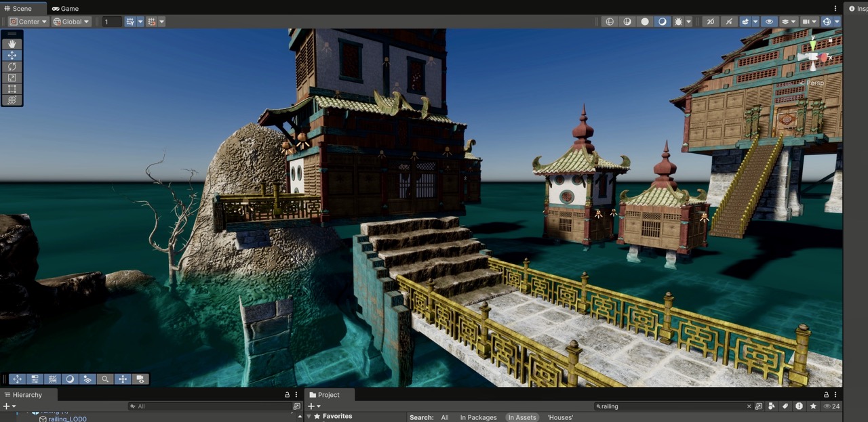
Task: Click the Search by Type icon in Project panel
Action: pyautogui.click(x=772, y=406)
